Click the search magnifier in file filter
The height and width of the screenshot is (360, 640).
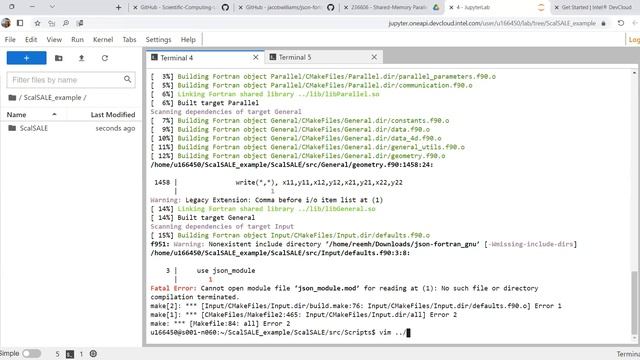[x=127, y=79]
